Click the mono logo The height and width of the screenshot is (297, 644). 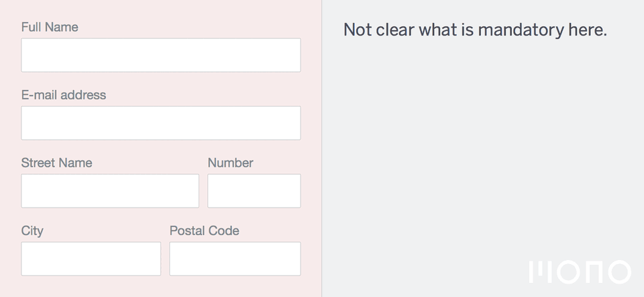(580, 272)
